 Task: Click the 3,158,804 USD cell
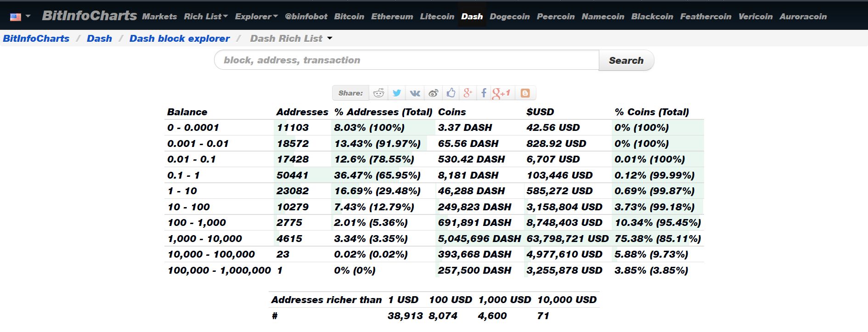(564, 207)
